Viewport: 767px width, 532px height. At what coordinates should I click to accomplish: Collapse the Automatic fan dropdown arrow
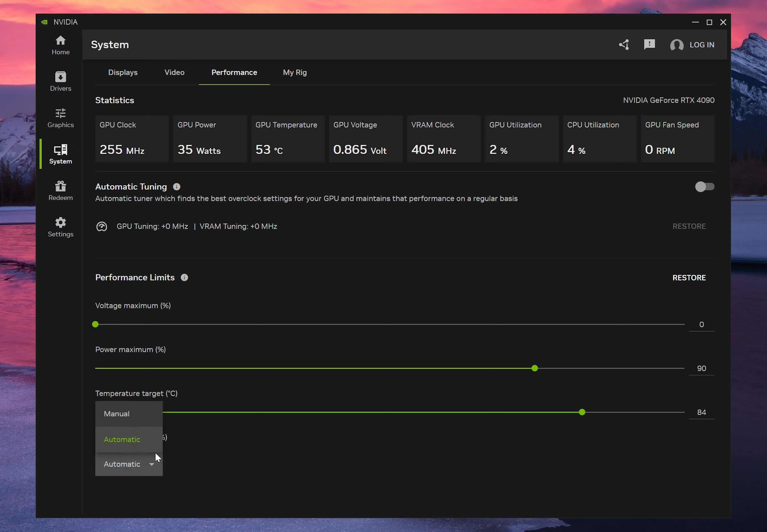point(152,464)
